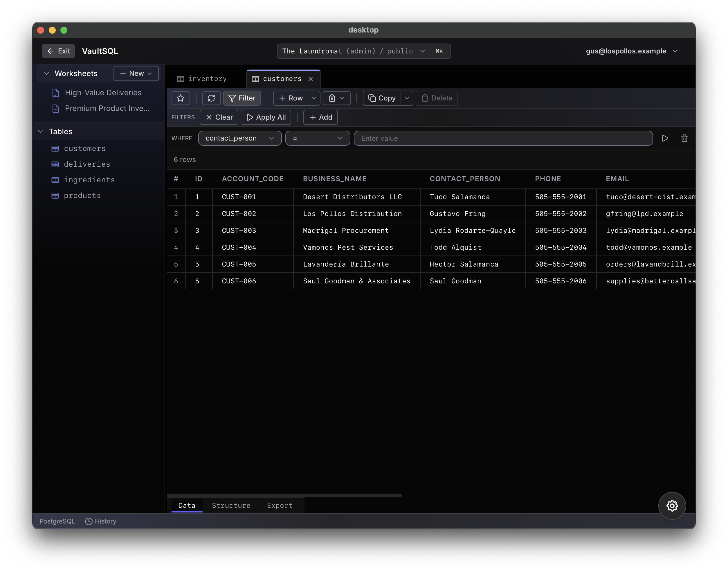This screenshot has width=728, height=572.
Task: Select email cell gfring@lpd.example
Action: point(645,214)
